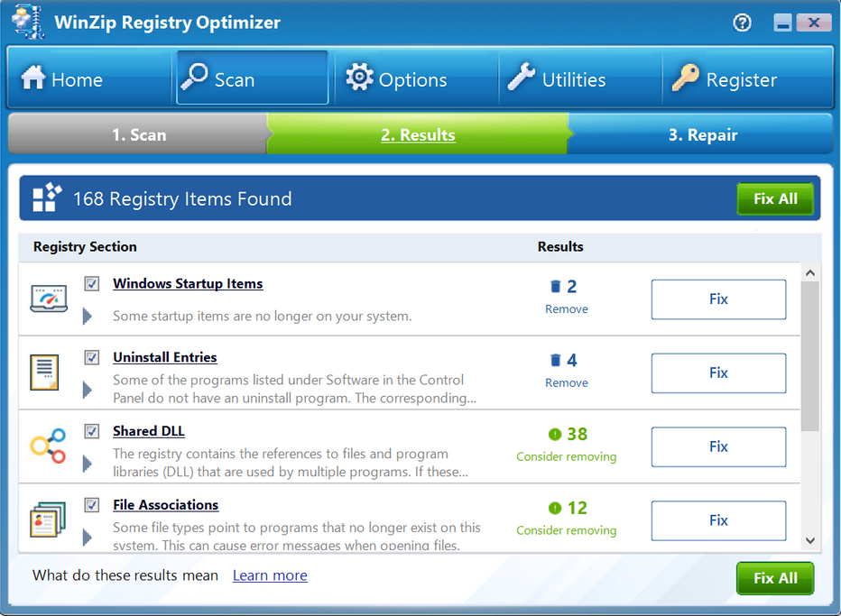The image size is (841, 616).
Task: Open the Register tab
Action: tap(747, 78)
